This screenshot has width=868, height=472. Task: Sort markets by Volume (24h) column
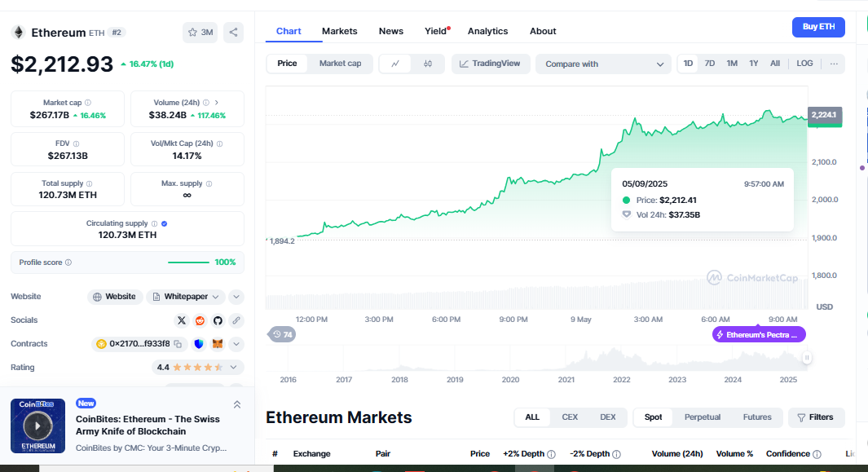coord(677,454)
